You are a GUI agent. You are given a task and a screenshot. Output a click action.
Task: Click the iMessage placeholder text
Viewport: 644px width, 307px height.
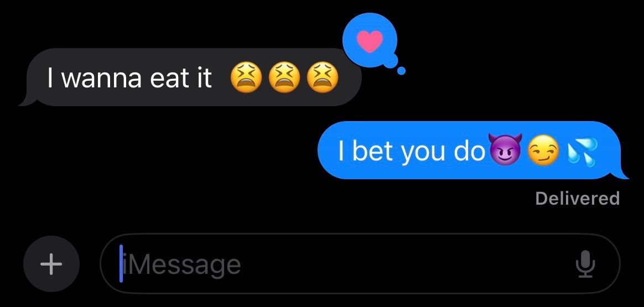[182, 265]
